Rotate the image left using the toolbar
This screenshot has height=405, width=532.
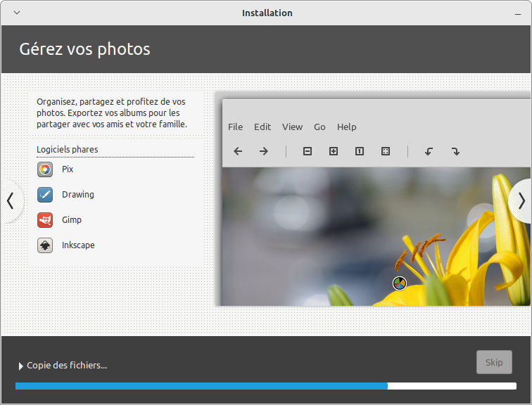tap(429, 151)
